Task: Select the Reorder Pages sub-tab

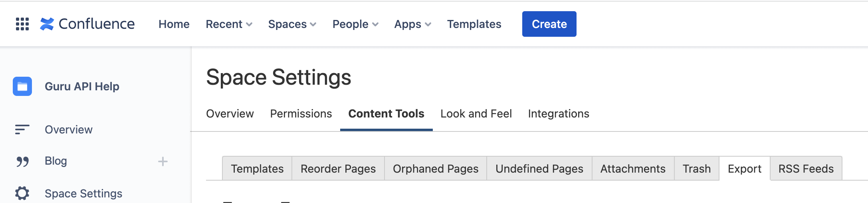Action: pos(338,169)
